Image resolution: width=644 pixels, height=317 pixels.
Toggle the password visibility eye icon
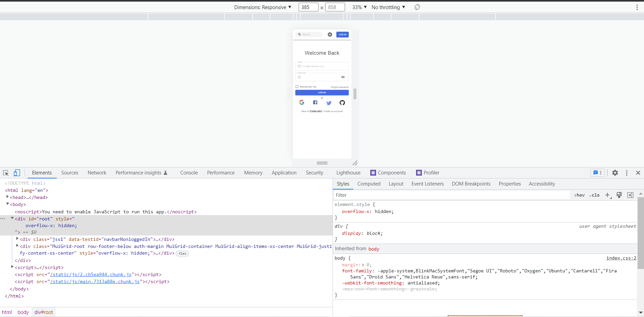tap(343, 77)
